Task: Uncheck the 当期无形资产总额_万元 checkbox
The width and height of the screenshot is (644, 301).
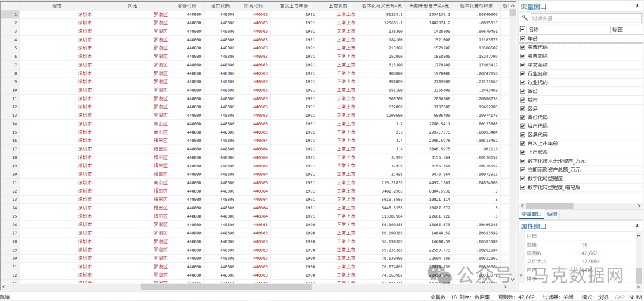Action: coord(523,170)
